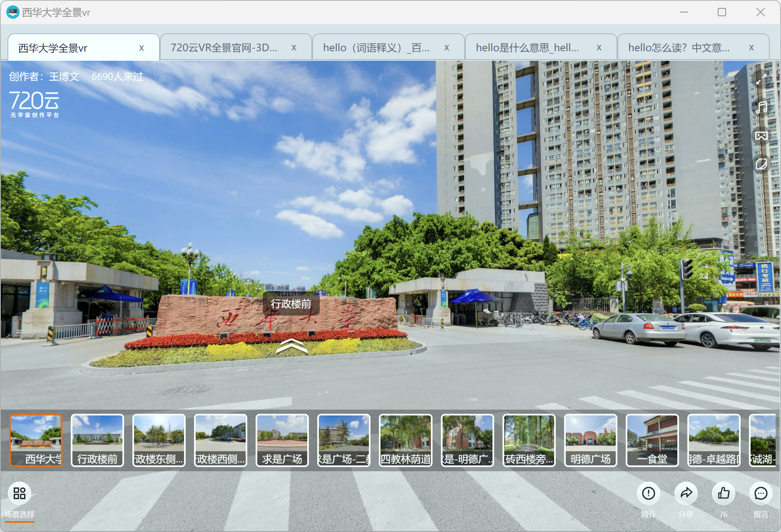
Task: Select the 求是广场 scene thumbnail
Action: [x=282, y=440]
